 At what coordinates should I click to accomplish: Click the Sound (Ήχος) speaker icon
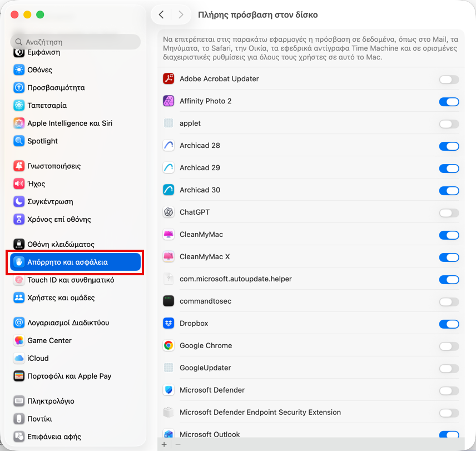click(x=19, y=184)
